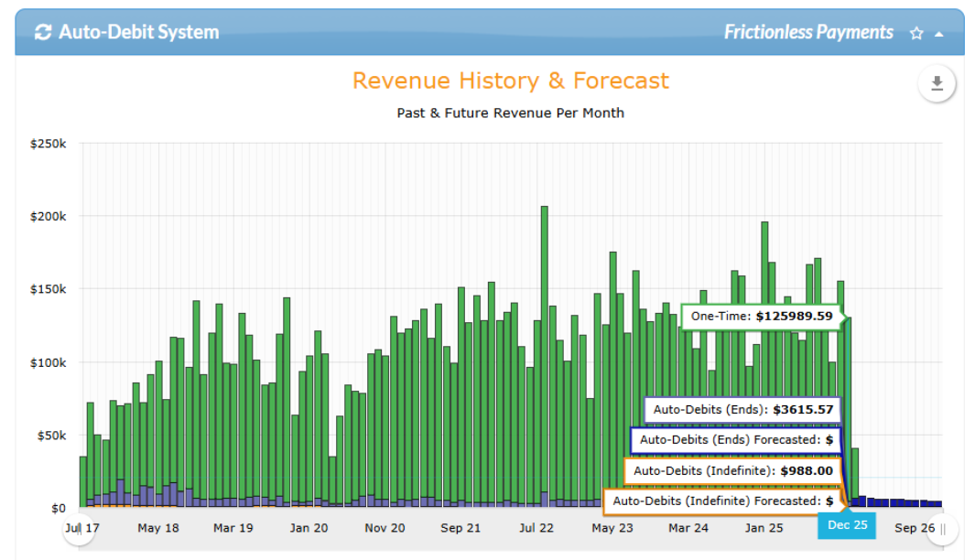Click the One-Time $125989.59 tooltip
The height and width of the screenshot is (560, 975).
(x=761, y=317)
